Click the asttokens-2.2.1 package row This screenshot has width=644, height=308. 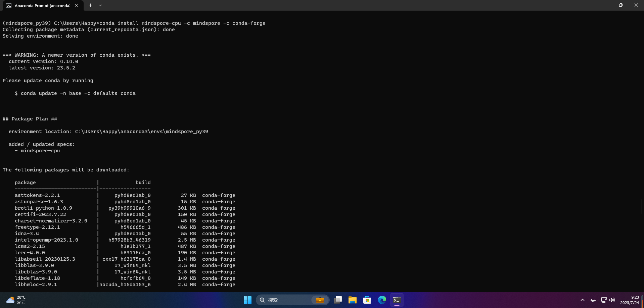125,195
